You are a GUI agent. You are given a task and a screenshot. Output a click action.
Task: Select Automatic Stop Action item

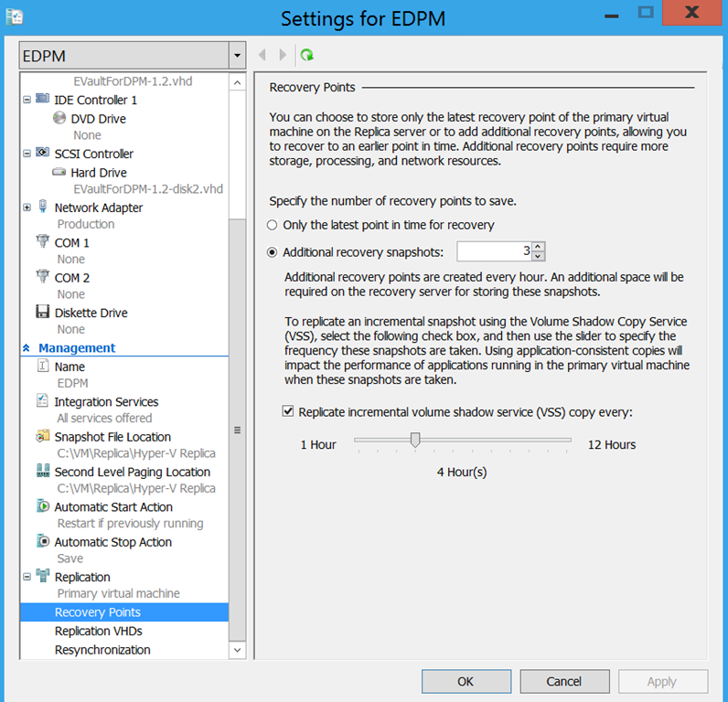click(113, 542)
